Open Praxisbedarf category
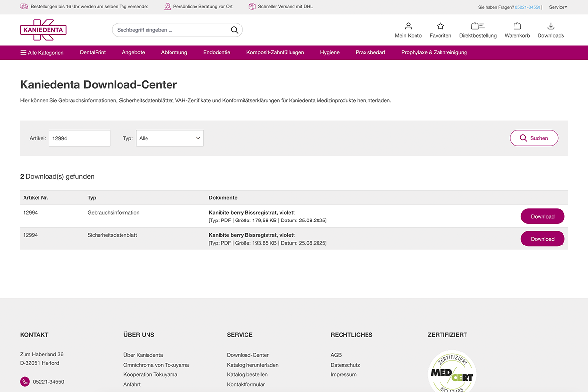The image size is (588, 392). pyautogui.click(x=370, y=52)
